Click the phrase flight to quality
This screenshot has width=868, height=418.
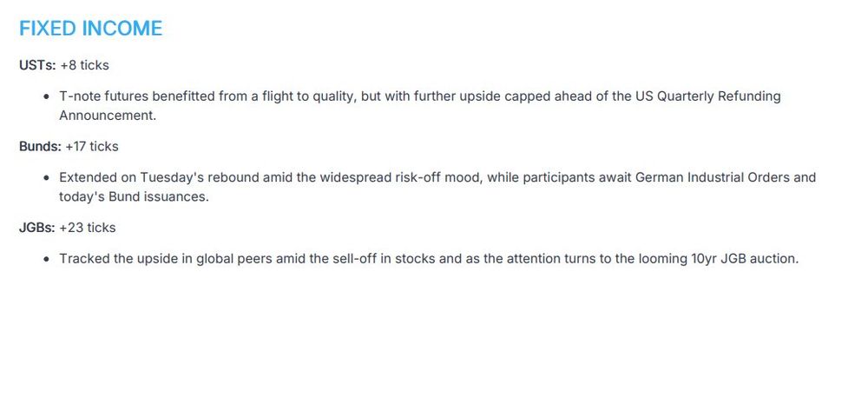pos(311,96)
